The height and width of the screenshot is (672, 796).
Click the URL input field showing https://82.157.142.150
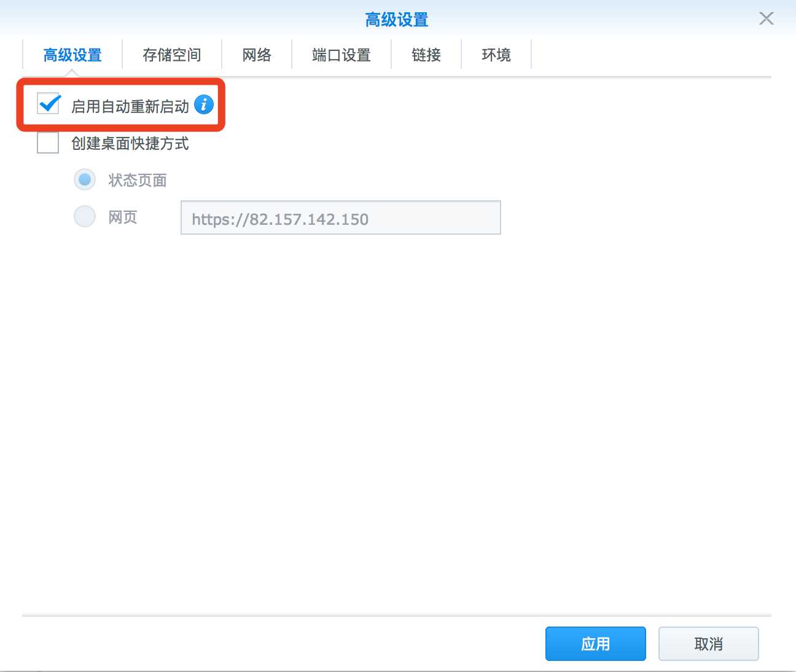click(x=340, y=217)
